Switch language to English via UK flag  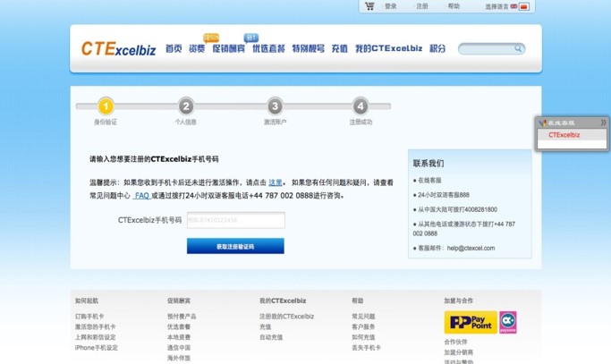pyautogui.click(x=513, y=6)
